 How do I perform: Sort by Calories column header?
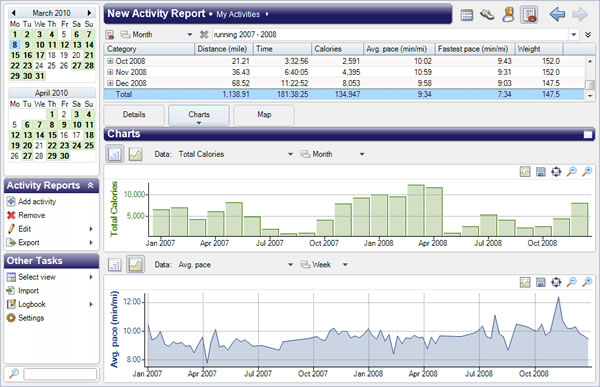pos(337,49)
